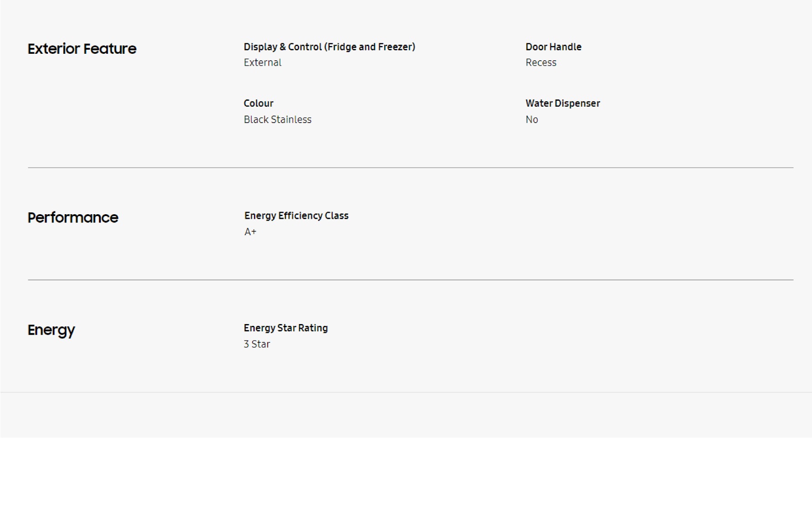The width and height of the screenshot is (812, 505).
Task: Click the blank white area below the specs panel
Action: coord(406,472)
